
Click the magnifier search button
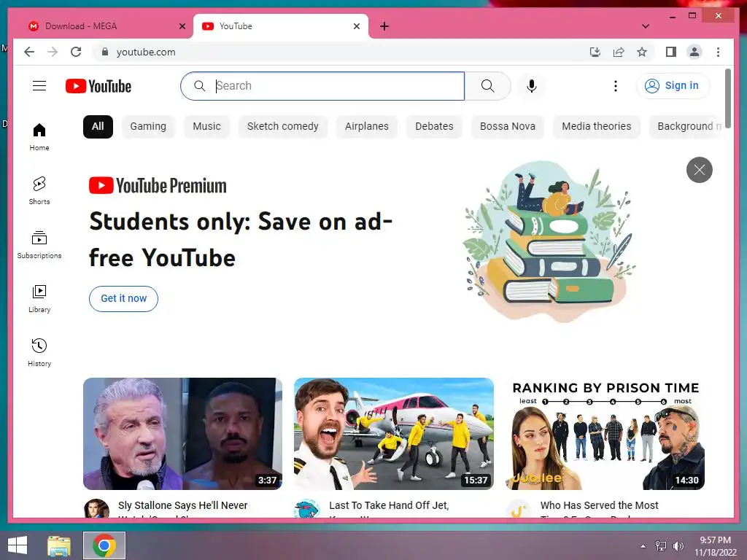[x=487, y=86]
